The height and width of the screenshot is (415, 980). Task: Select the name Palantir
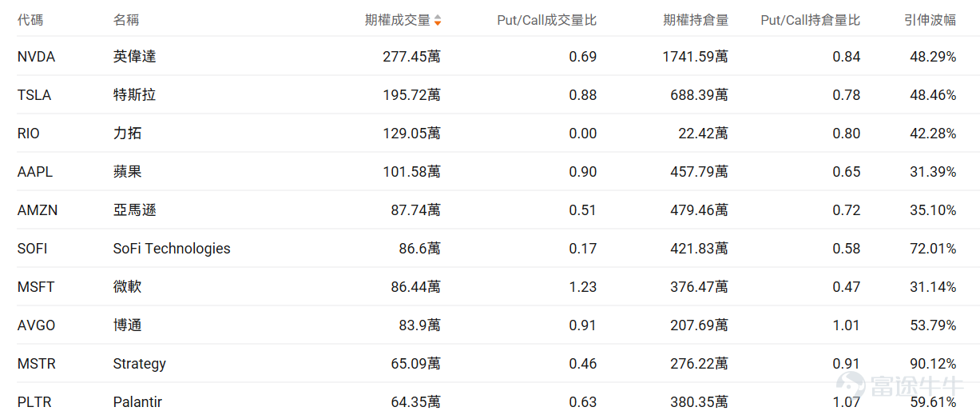(137, 402)
